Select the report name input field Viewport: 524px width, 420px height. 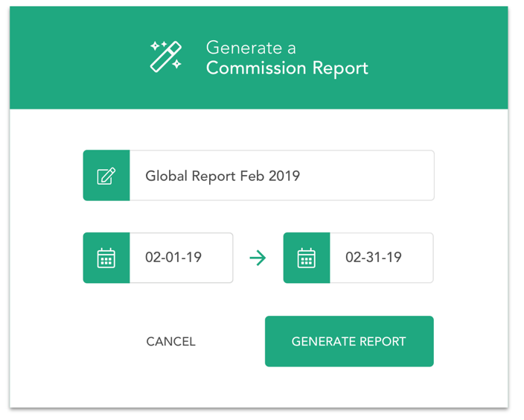pos(281,176)
